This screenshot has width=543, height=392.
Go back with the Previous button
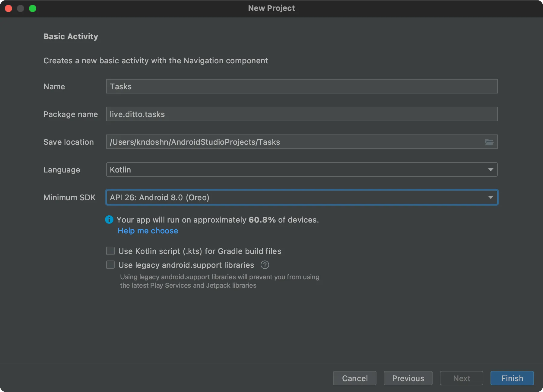pos(408,378)
